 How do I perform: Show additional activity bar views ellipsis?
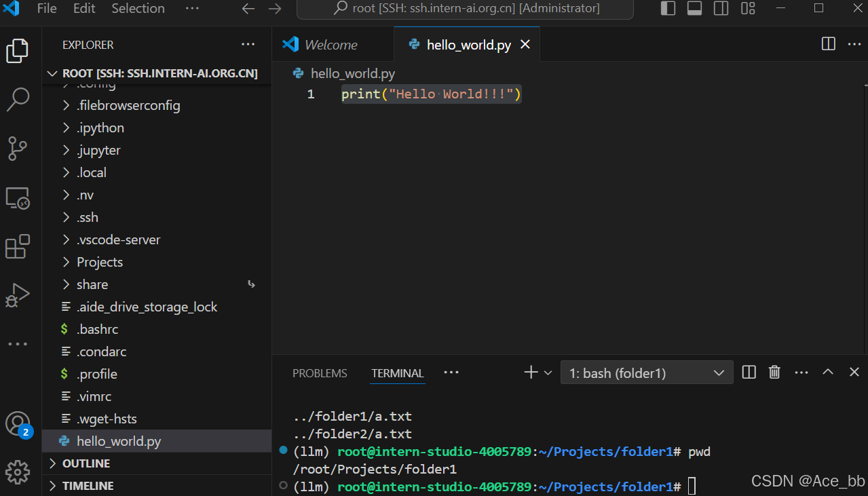[18, 344]
